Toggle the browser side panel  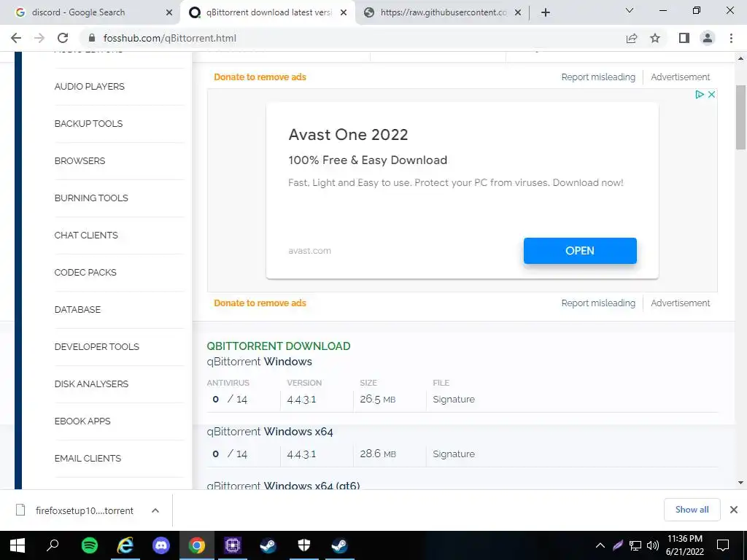684,38
